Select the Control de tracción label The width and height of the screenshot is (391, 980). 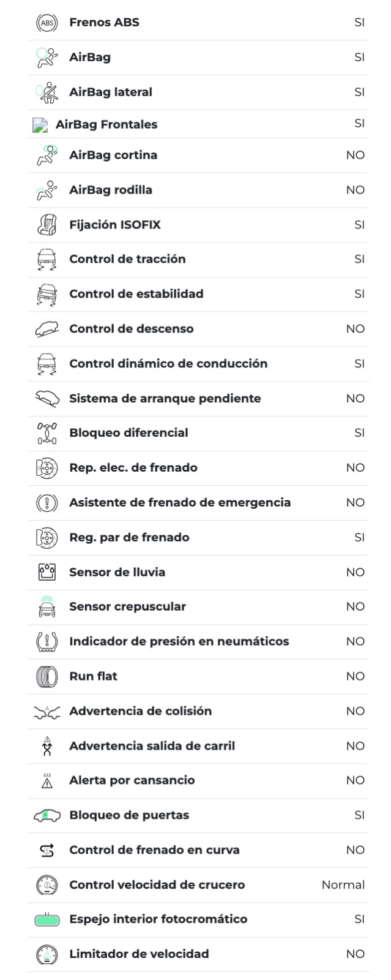(x=127, y=259)
